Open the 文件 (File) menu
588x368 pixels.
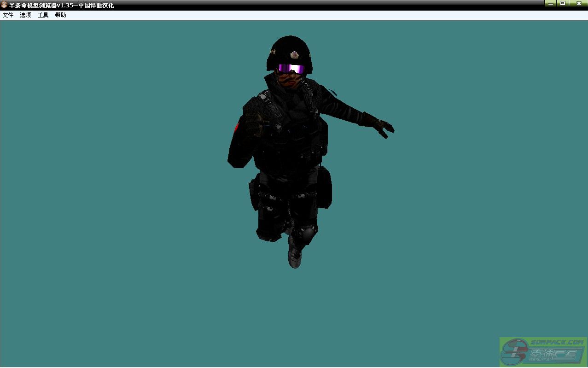click(x=8, y=15)
